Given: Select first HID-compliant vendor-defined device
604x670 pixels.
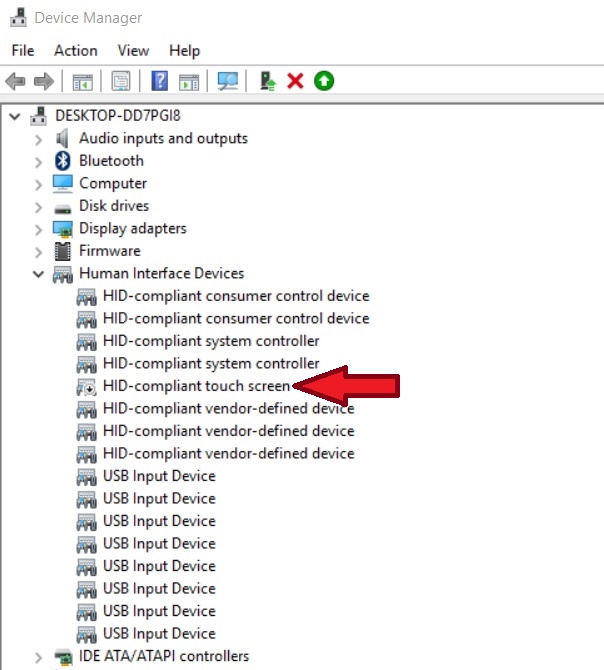Looking at the screenshot, I should [229, 408].
